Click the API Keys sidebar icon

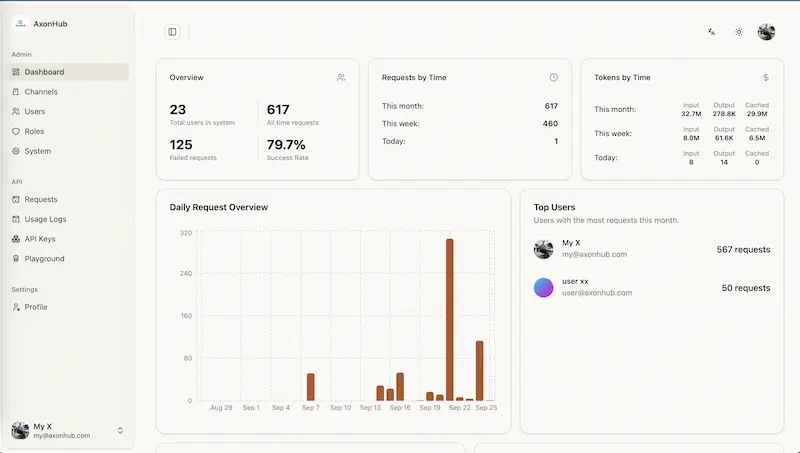click(x=16, y=239)
